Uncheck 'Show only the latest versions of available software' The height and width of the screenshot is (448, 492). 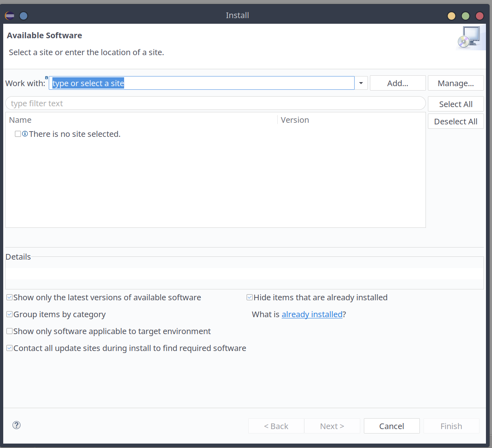click(9, 297)
